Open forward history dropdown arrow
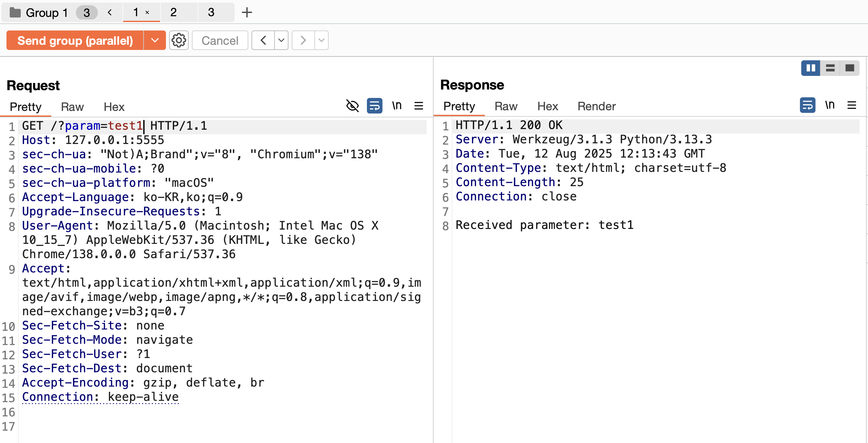Image resolution: width=868 pixels, height=443 pixels. click(x=322, y=41)
